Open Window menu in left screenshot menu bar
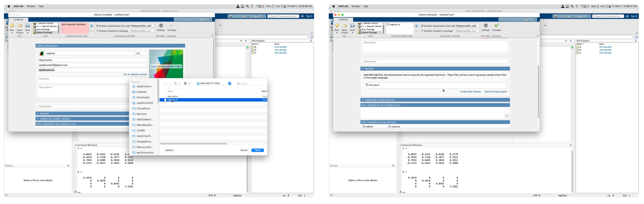 click(x=31, y=6)
